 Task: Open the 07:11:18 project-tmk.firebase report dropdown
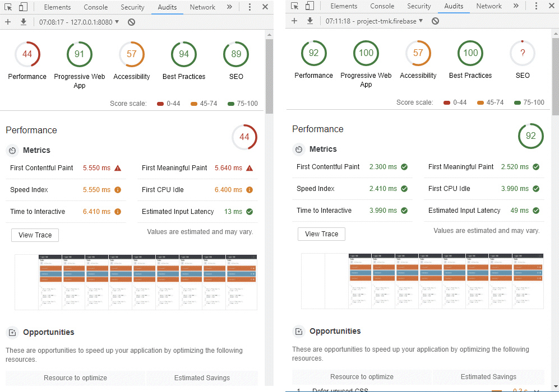coord(374,21)
